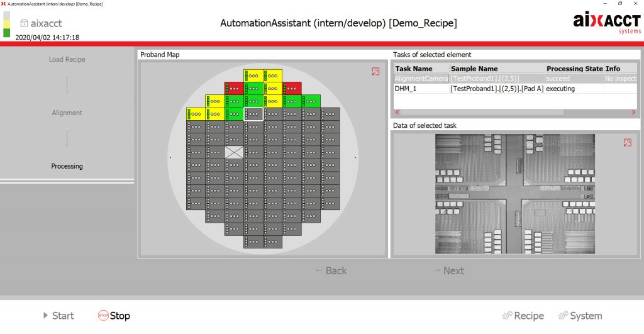This screenshot has width=644, height=334.
Task: Click the microscope camera image preview
Action: (515, 193)
